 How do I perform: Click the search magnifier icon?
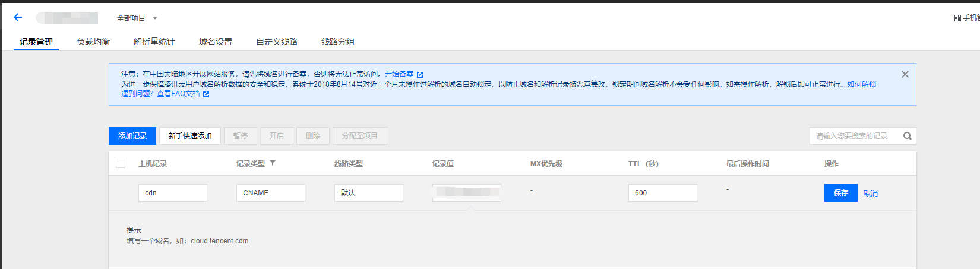click(x=908, y=136)
